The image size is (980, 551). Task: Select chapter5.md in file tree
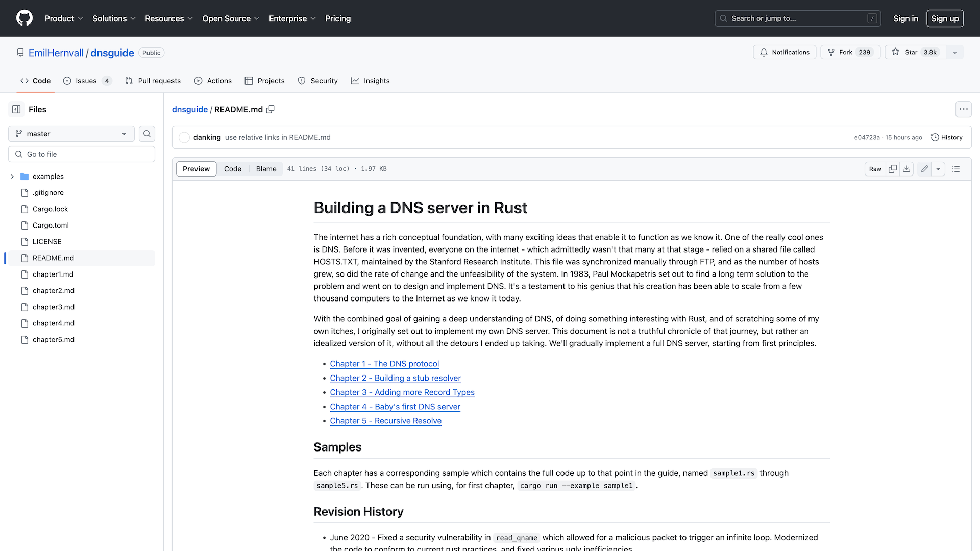click(x=82, y=340)
